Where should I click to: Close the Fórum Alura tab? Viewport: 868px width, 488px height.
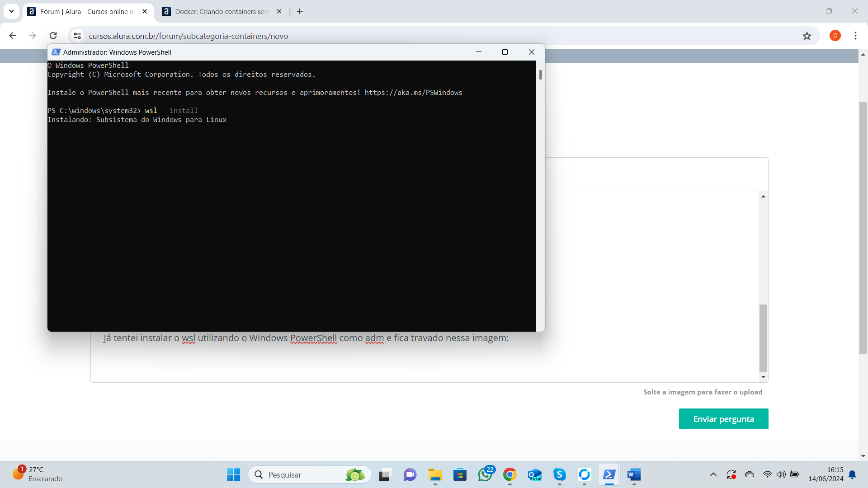pos(145,12)
